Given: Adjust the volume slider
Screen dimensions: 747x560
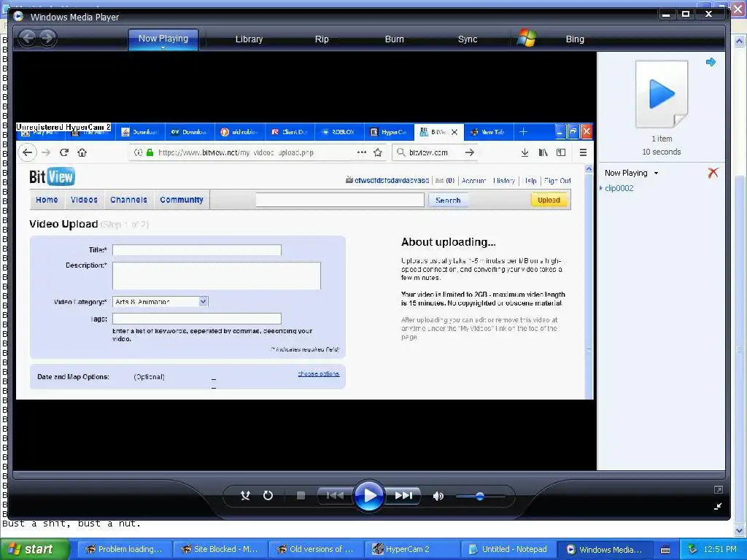Looking at the screenshot, I should coord(480,496).
